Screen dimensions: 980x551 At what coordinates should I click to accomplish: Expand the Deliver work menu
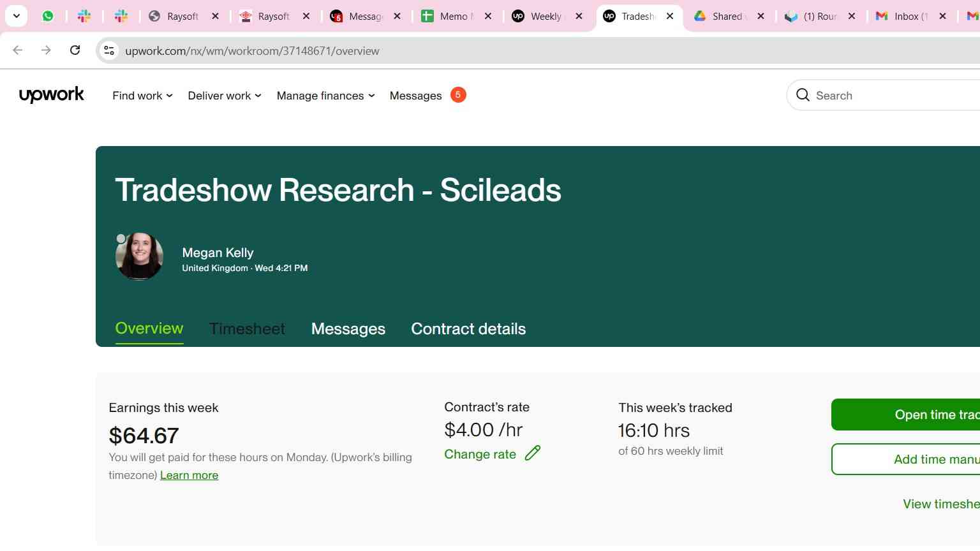coord(225,96)
